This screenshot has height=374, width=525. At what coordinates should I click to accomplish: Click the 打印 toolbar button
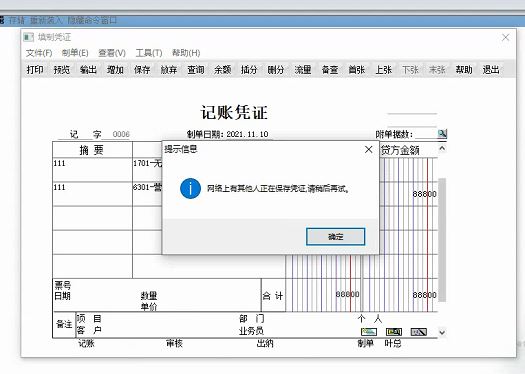point(35,70)
